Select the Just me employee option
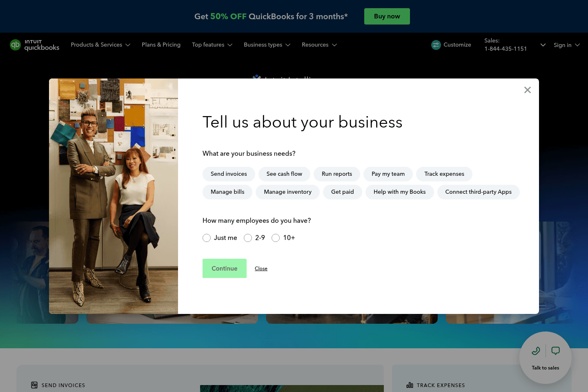Viewport: 588px width, 392px height. (207, 237)
